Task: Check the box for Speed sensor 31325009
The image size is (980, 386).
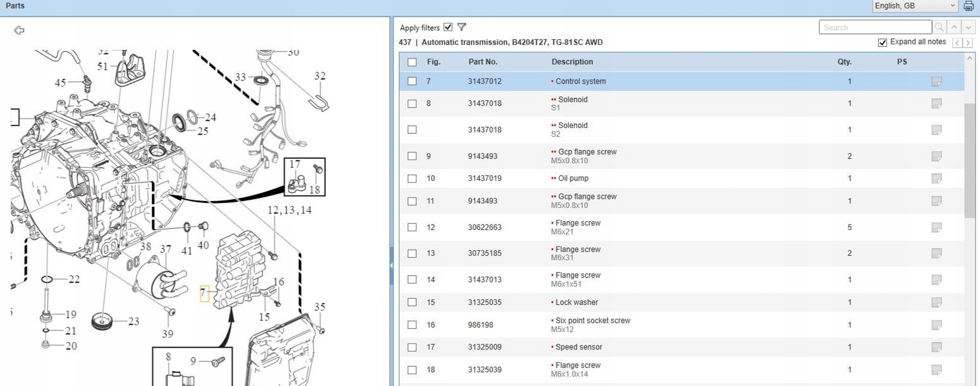Action: pos(412,347)
